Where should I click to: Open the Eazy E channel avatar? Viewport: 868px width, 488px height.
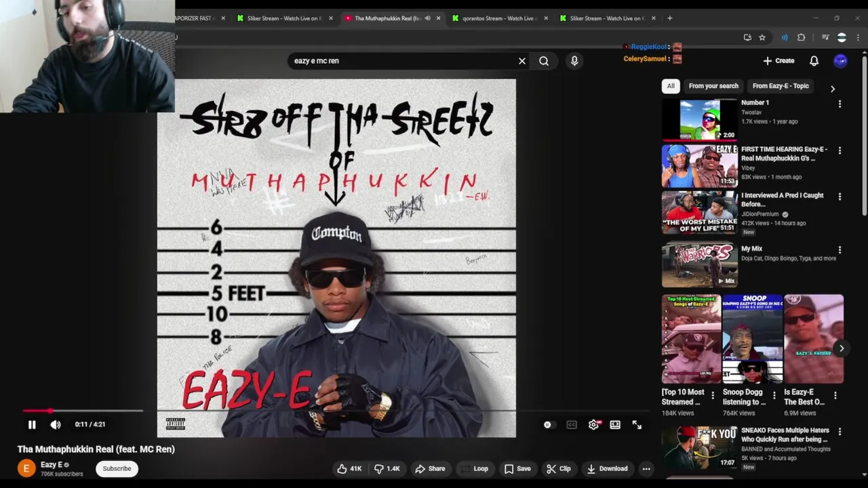click(x=26, y=468)
